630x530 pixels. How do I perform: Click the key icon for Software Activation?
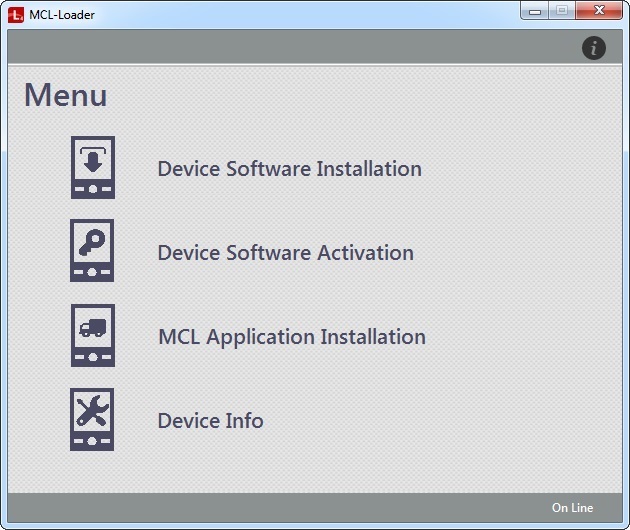[92, 251]
